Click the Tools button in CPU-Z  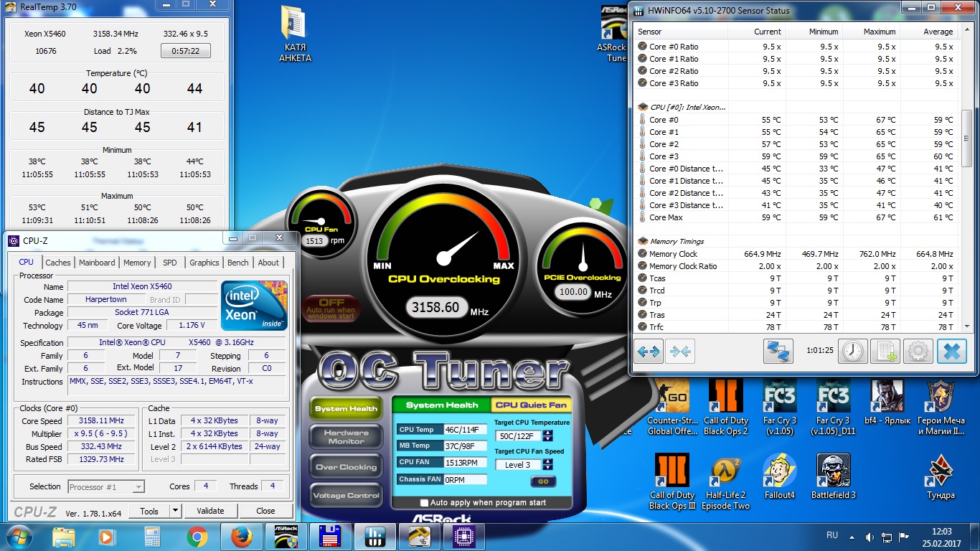(x=149, y=511)
